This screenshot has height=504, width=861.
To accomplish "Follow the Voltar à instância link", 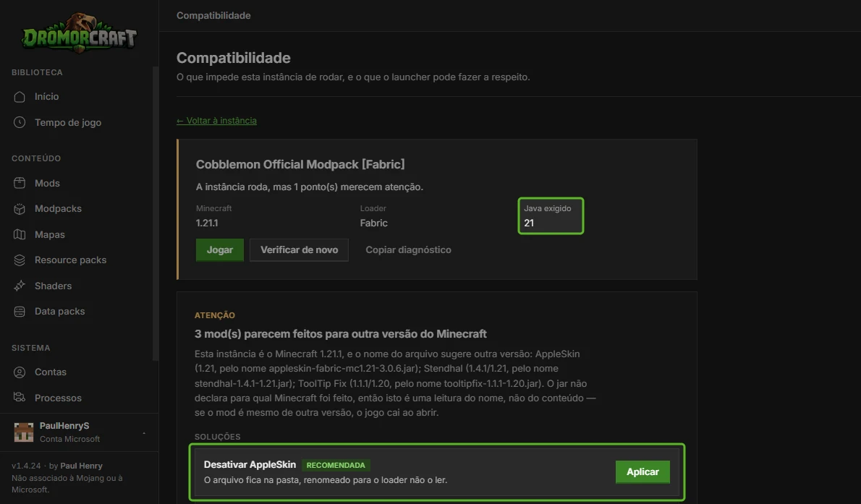I will click(x=216, y=121).
